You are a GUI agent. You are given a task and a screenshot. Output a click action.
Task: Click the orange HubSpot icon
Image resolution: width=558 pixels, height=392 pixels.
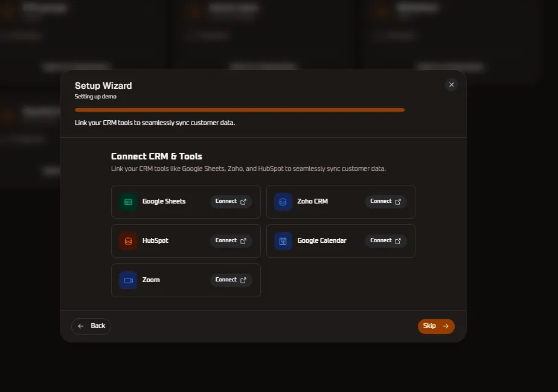[128, 241]
